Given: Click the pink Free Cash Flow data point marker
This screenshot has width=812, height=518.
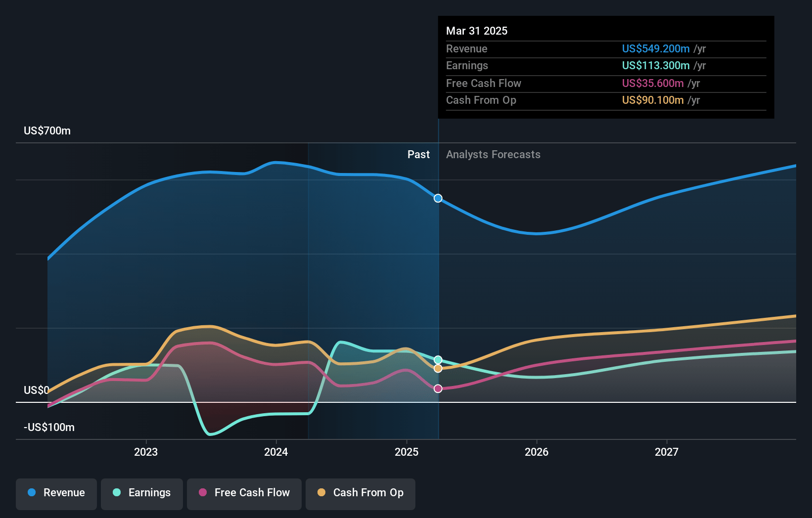Looking at the screenshot, I should tap(438, 388).
